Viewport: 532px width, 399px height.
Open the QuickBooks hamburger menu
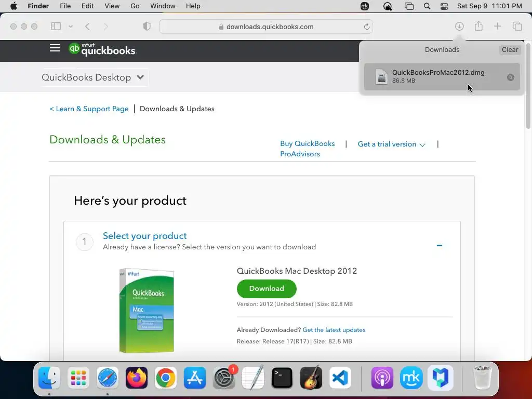tap(55, 48)
